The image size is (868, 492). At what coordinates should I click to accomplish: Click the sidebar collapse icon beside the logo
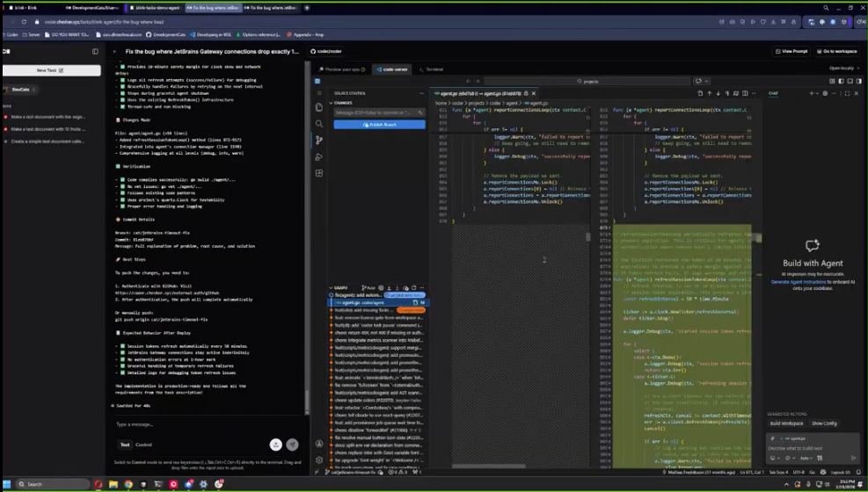pos(96,51)
